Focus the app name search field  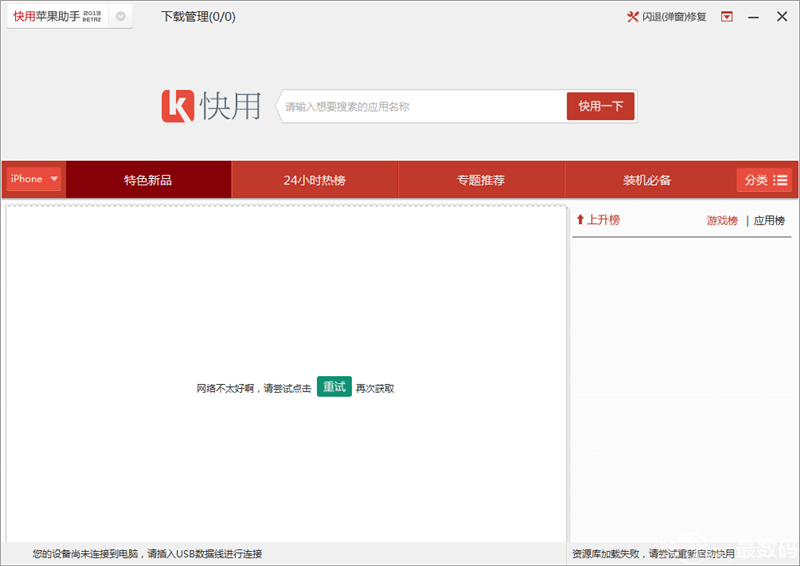(423, 107)
